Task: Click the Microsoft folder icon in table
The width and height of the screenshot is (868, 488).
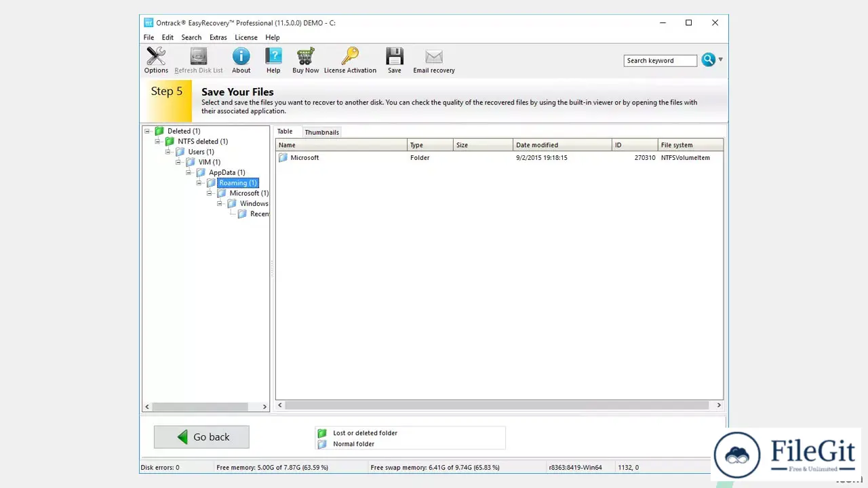Action: pyautogui.click(x=283, y=157)
